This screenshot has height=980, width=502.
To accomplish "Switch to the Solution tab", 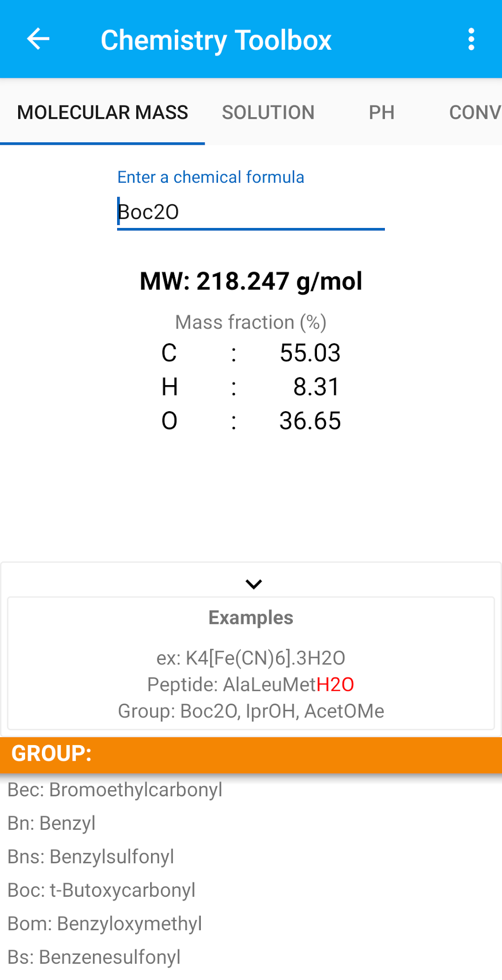I will (268, 112).
